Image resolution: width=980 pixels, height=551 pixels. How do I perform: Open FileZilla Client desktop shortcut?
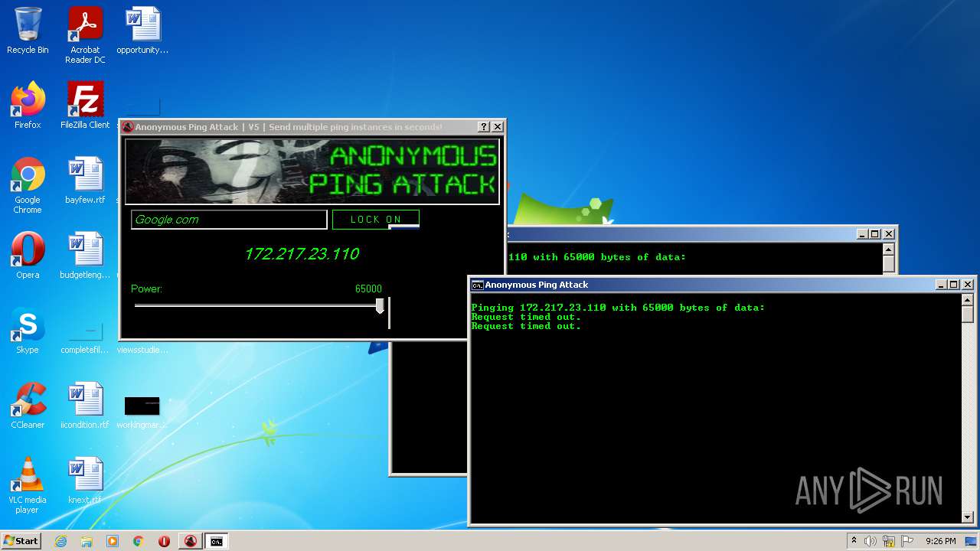[x=85, y=106]
